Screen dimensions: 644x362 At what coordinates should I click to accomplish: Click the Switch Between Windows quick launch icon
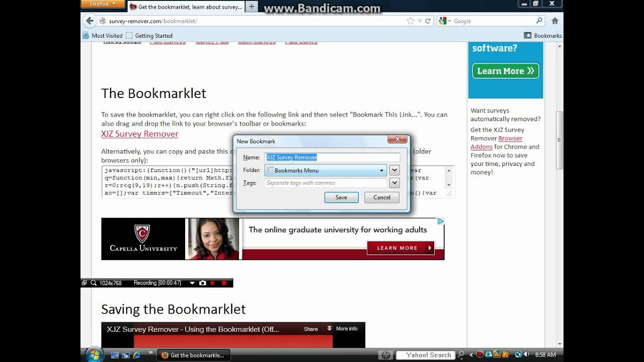tap(126, 355)
